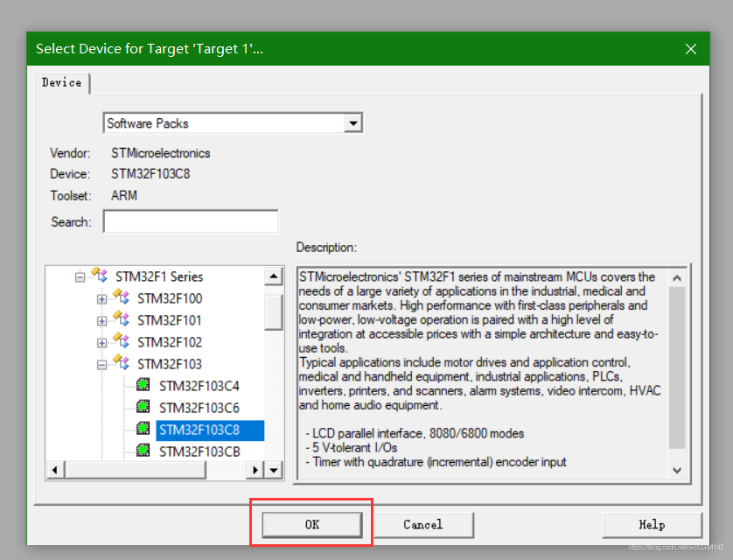Click the ARM toolset value
The width and height of the screenshot is (733, 560).
pos(124,195)
